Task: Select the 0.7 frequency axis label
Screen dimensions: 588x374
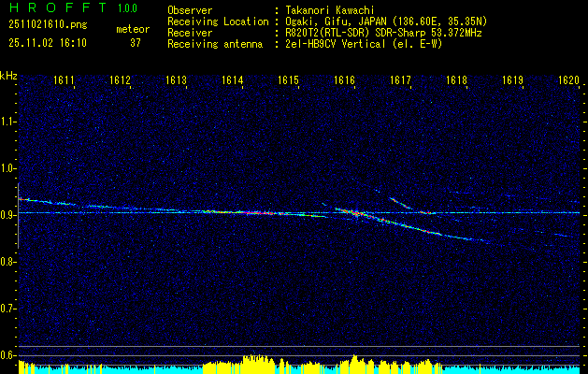Action: pyautogui.click(x=8, y=308)
